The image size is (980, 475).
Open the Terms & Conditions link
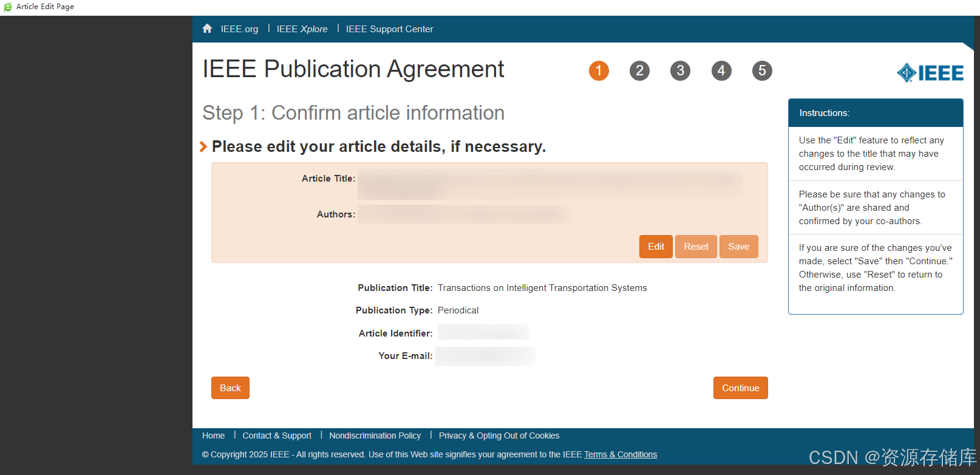click(621, 454)
